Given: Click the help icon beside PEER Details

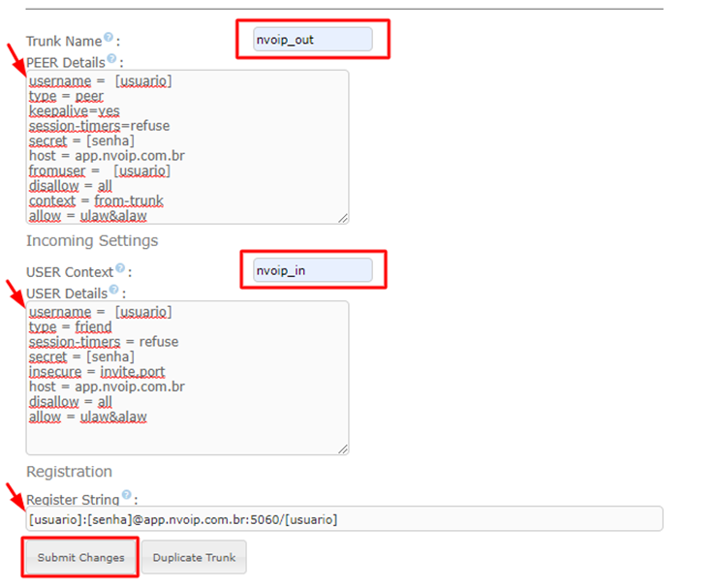Looking at the screenshot, I should pyautogui.click(x=113, y=59).
